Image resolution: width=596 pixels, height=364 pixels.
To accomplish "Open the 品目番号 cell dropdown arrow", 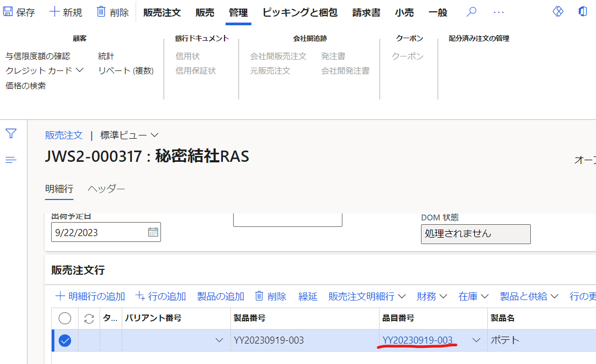I will tap(476, 340).
